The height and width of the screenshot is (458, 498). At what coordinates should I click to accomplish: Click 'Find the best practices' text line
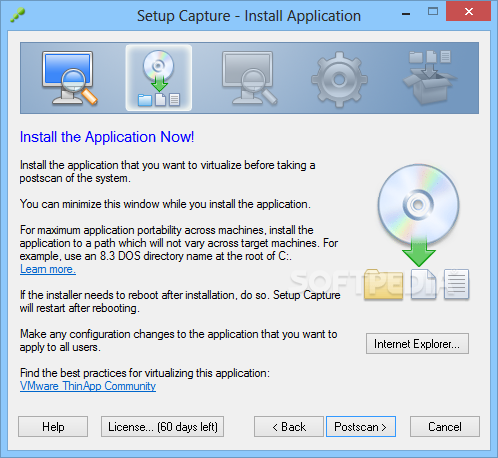(x=145, y=373)
